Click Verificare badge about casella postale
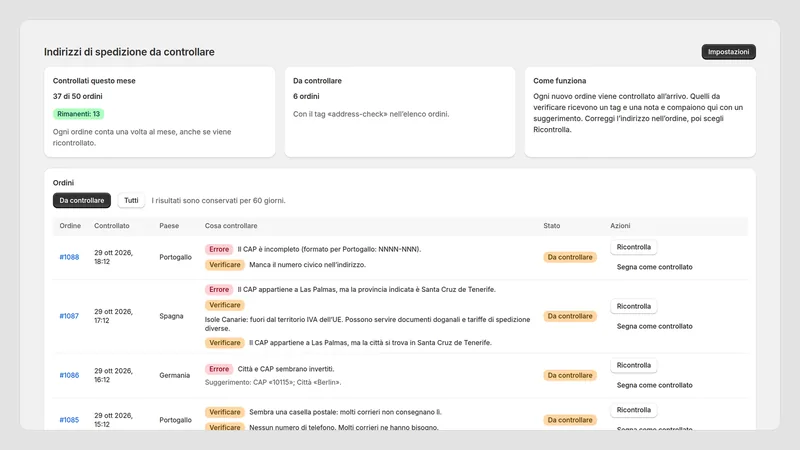800x450 pixels. [224, 412]
